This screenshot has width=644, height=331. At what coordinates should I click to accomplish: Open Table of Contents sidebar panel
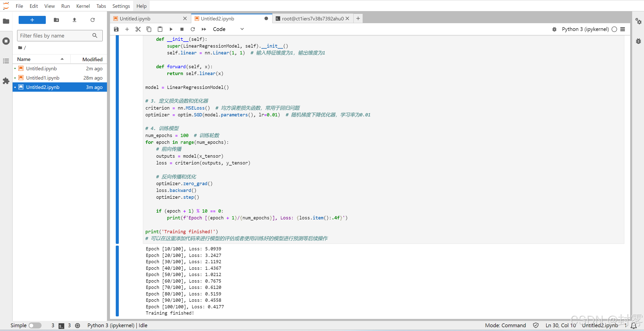pos(6,61)
